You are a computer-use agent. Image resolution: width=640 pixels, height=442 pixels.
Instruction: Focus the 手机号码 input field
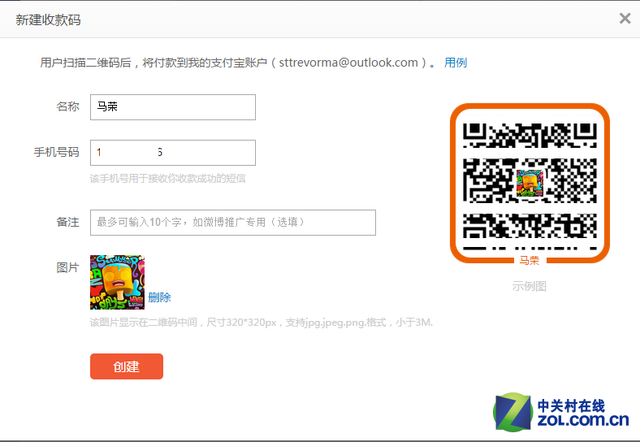pyautogui.click(x=173, y=153)
